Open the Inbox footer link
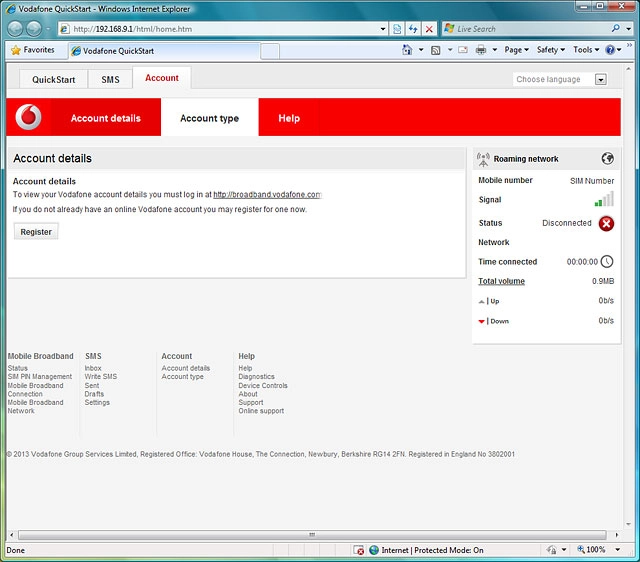Screen dimensions: 640x562 click(x=93, y=368)
